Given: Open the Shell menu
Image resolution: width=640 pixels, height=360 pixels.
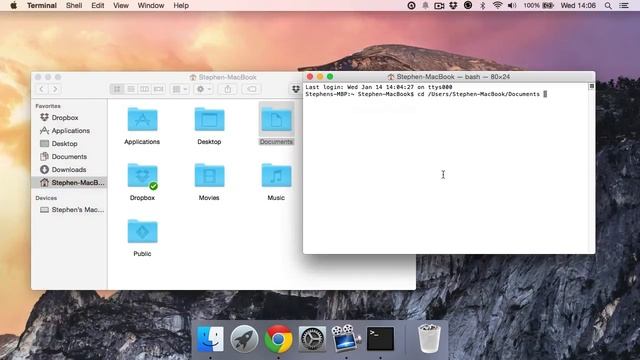Looking at the screenshot, I should tap(74, 5).
